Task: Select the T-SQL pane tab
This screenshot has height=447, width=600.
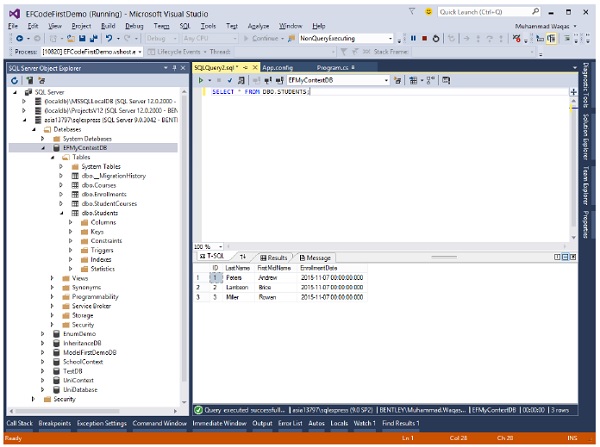Action: (x=212, y=256)
